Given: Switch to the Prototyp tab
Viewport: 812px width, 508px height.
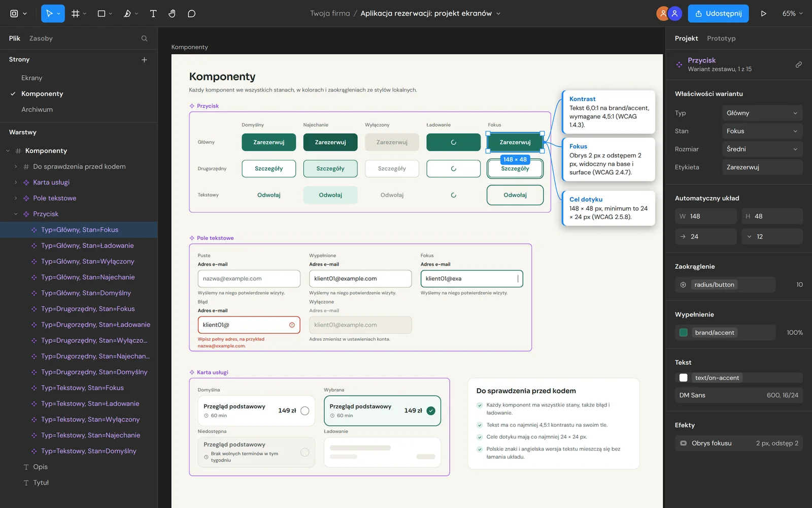Looking at the screenshot, I should click(721, 39).
